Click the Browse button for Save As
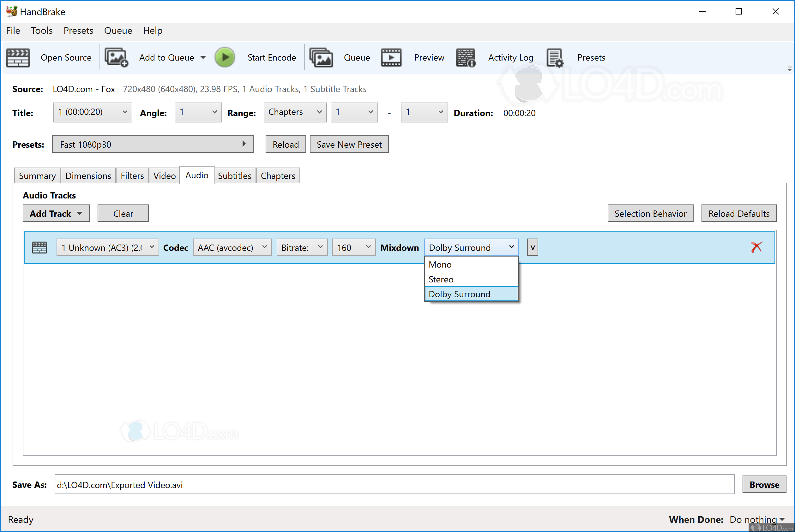The height and width of the screenshot is (532, 795). click(x=764, y=484)
